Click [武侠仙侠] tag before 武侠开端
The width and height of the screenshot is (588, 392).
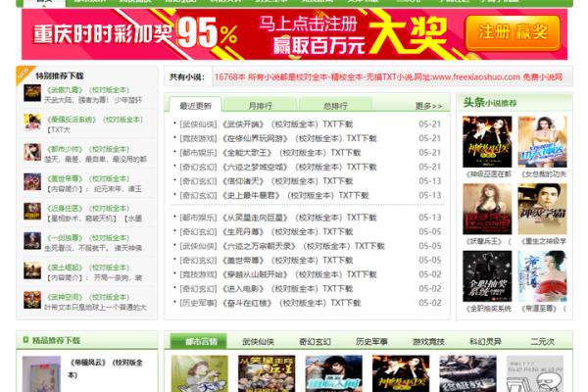[198, 124]
